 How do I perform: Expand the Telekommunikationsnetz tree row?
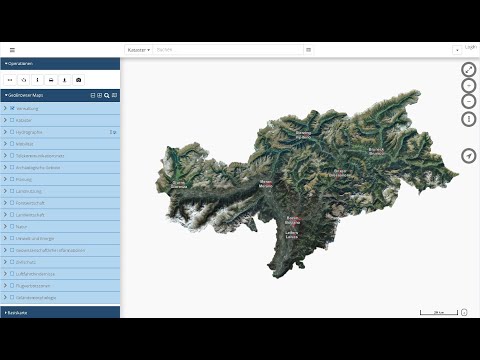click(x=5, y=156)
